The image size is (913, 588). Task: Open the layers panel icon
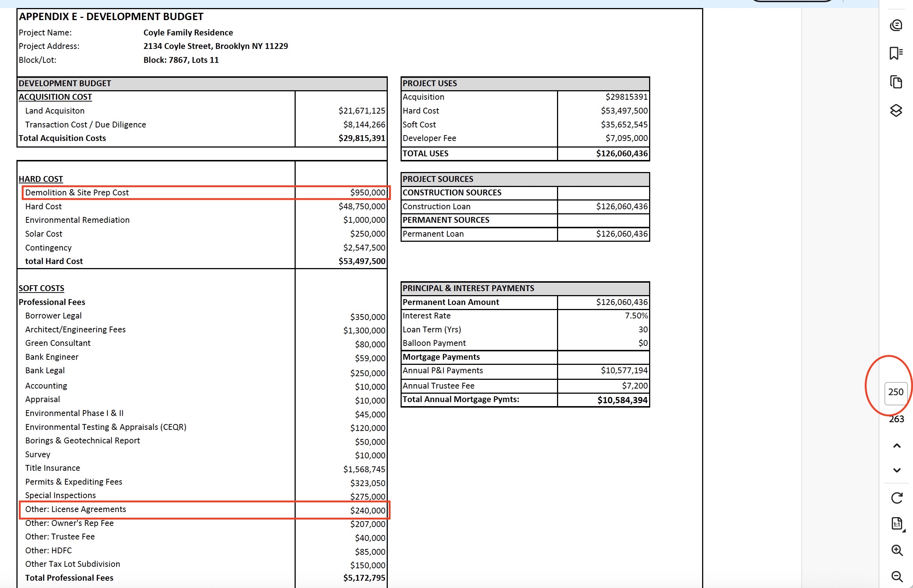896,111
